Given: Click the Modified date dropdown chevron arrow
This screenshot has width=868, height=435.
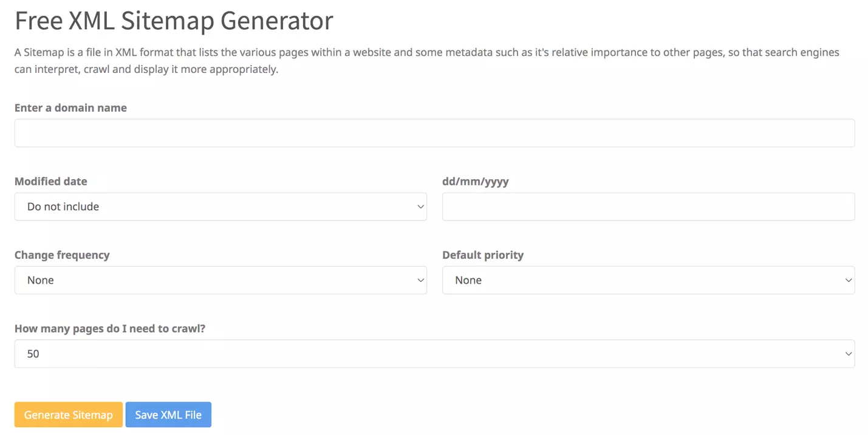Looking at the screenshot, I should [420, 207].
